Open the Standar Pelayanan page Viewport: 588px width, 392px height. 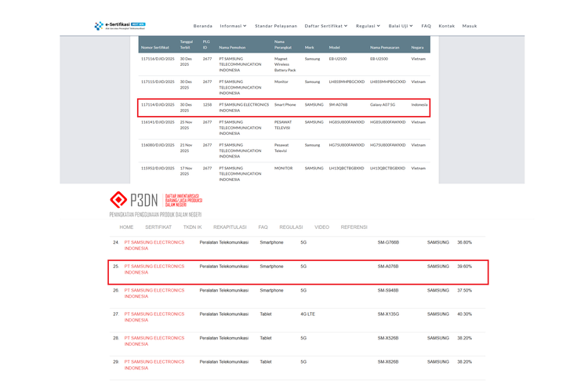276,26
